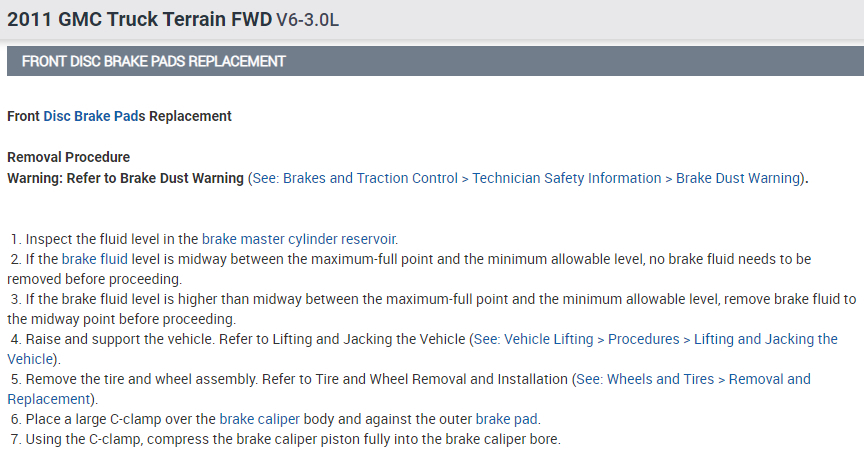
Task: Click the "brake master cylinder reservoir" link
Action: pos(299,239)
